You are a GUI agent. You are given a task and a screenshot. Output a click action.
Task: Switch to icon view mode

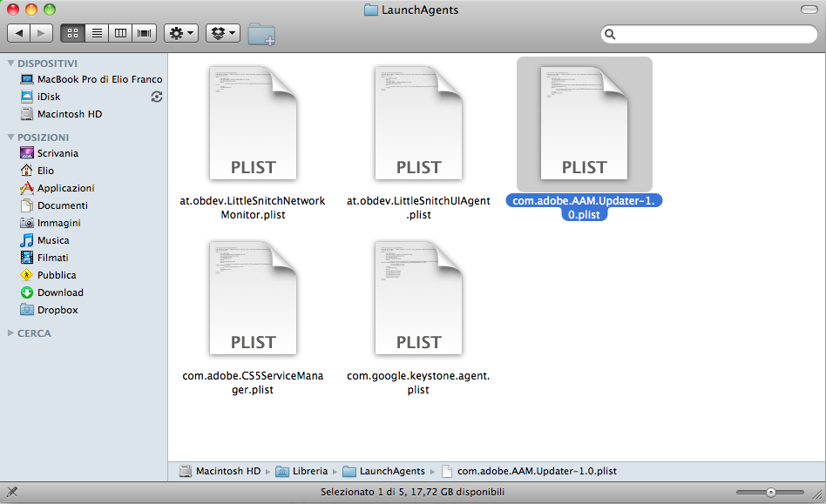click(72, 33)
